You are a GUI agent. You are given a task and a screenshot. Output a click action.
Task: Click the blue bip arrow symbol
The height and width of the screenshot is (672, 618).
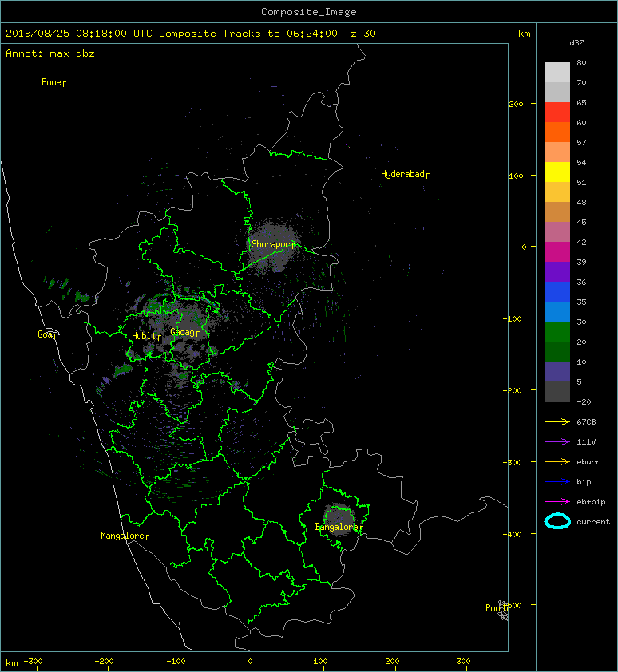click(x=557, y=482)
